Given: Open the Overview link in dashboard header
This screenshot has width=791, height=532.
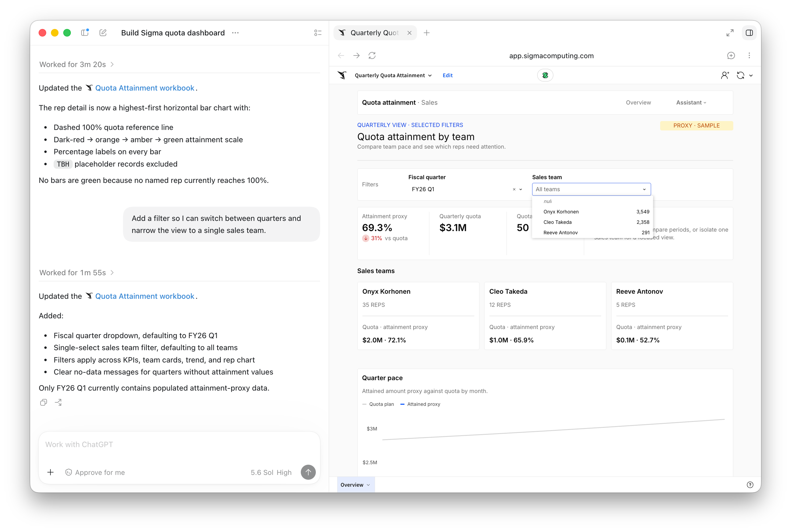Looking at the screenshot, I should [638, 103].
